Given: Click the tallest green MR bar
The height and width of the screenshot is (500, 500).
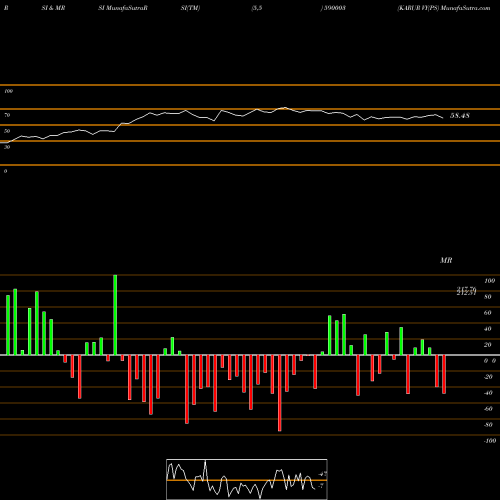Looking at the screenshot, I should [115, 315].
